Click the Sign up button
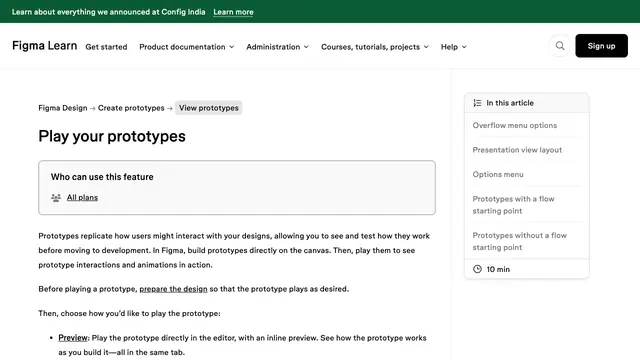The width and height of the screenshot is (640, 360). coord(601,46)
